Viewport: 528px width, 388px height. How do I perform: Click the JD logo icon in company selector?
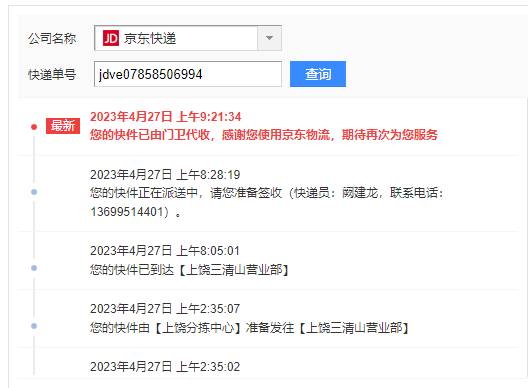point(110,38)
